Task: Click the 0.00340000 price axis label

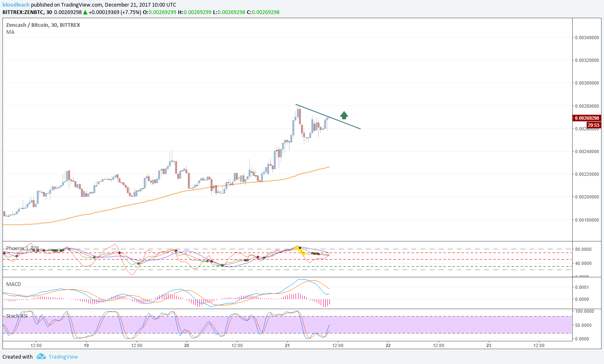Action: [587, 38]
